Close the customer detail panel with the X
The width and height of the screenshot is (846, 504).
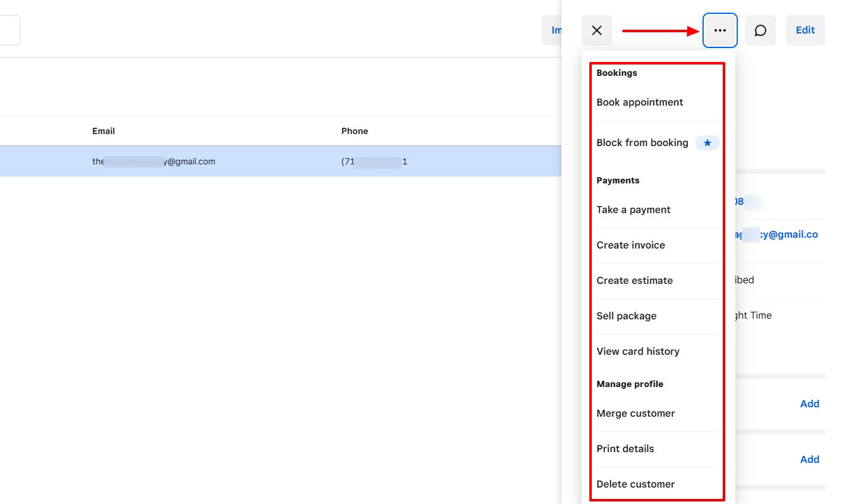point(596,30)
